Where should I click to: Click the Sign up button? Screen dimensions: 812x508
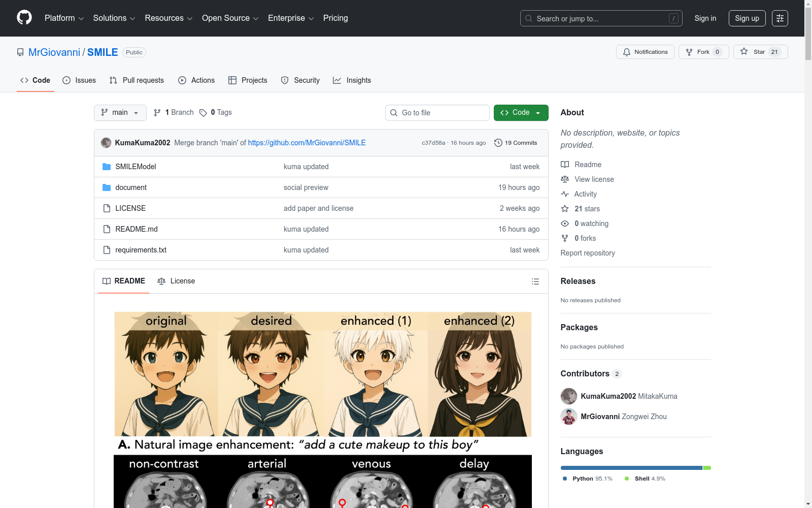[x=747, y=18]
